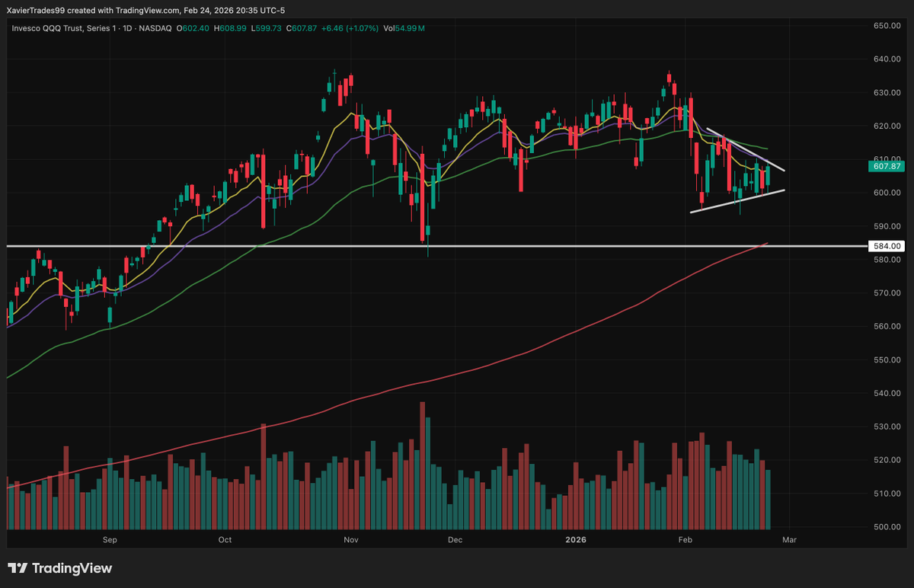Click the Vol 54.99M volume readout

(404, 28)
